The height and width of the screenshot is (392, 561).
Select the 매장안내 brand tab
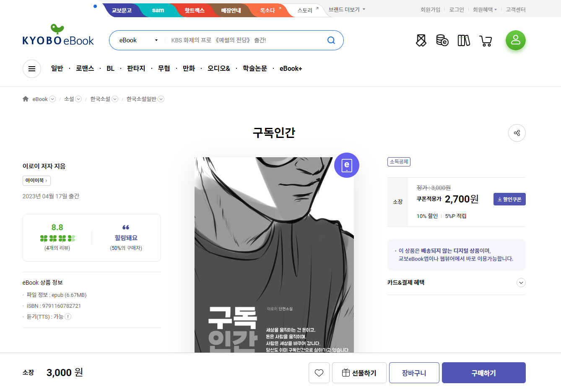tap(231, 10)
